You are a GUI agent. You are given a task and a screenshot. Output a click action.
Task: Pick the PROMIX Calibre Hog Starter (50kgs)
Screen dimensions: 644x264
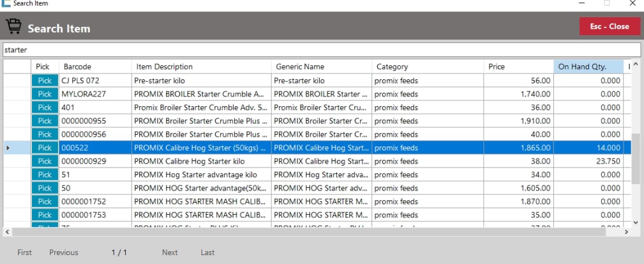click(44, 148)
